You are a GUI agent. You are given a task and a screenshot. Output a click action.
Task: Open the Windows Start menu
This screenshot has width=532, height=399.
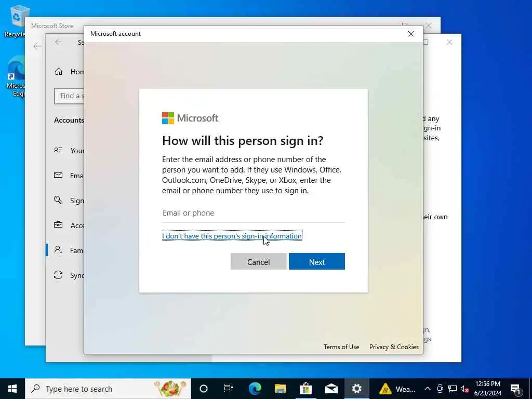tap(12, 389)
